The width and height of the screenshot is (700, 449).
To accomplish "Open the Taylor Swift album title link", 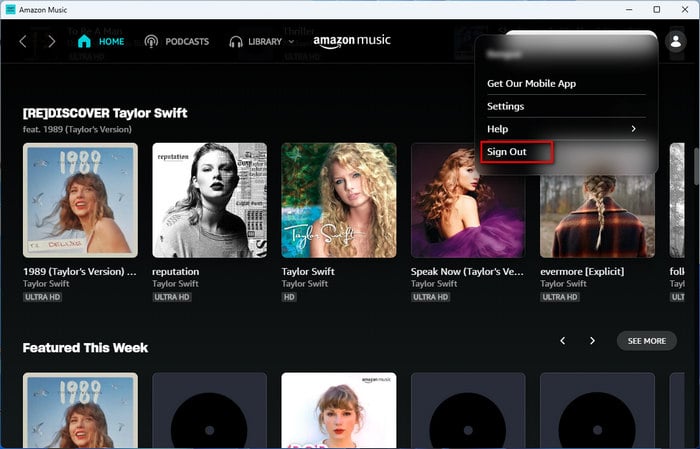I will 308,271.
